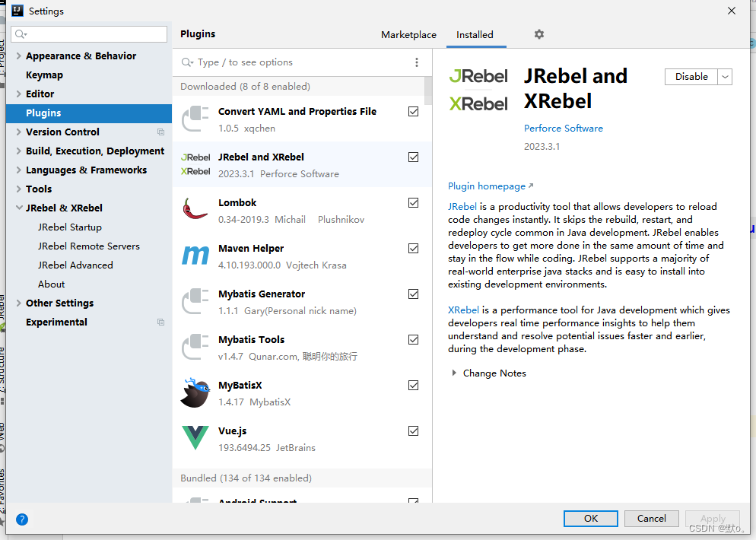Image resolution: width=756 pixels, height=540 pixels.
Task: Expand the Editor settings node
Action: (x=18, y=94)
